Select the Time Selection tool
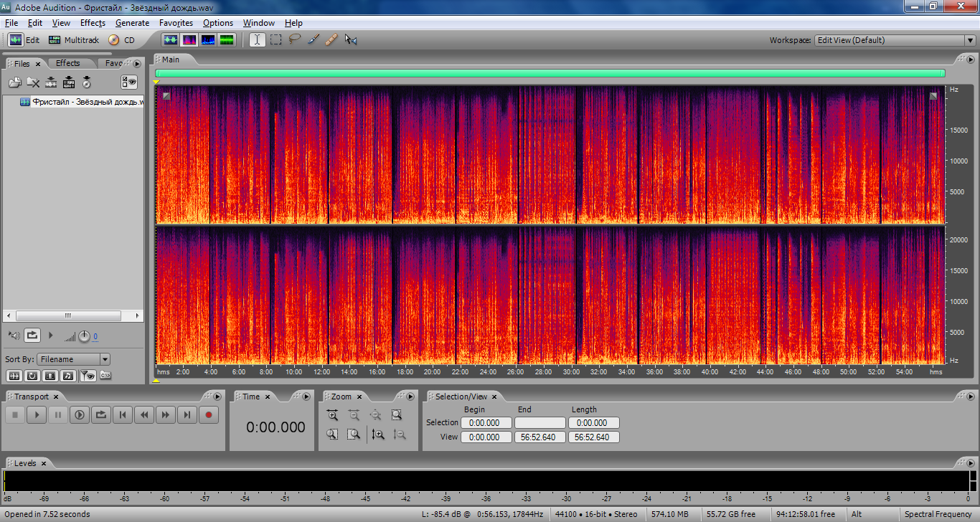Viewport: 980px width, 522px height. click(x=257, y=40)
